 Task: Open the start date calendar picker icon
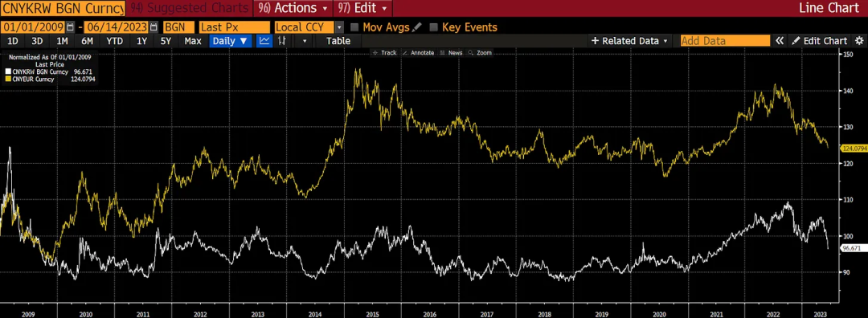click(x=70, y=27)
